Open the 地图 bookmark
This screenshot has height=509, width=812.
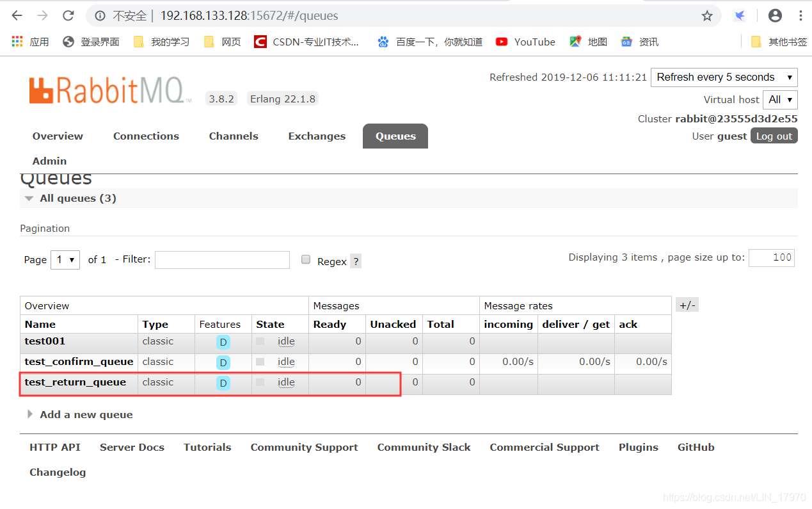[588, 42]
